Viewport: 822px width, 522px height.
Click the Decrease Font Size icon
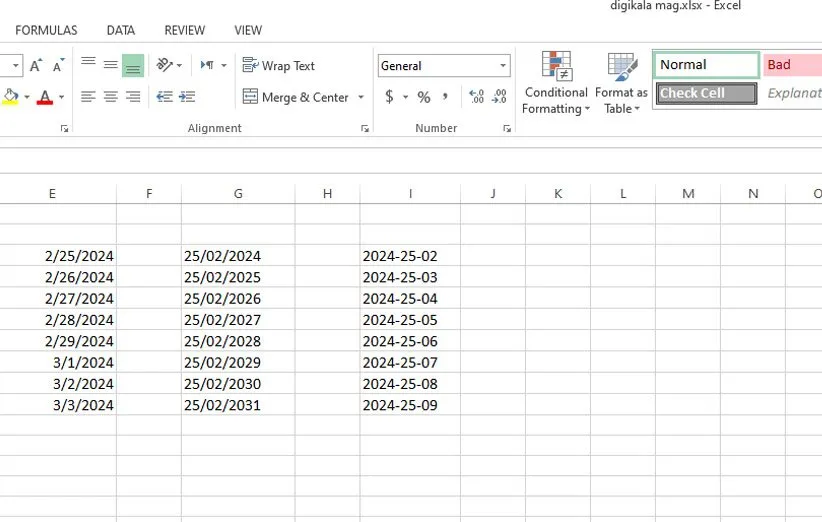coord(59,66)
